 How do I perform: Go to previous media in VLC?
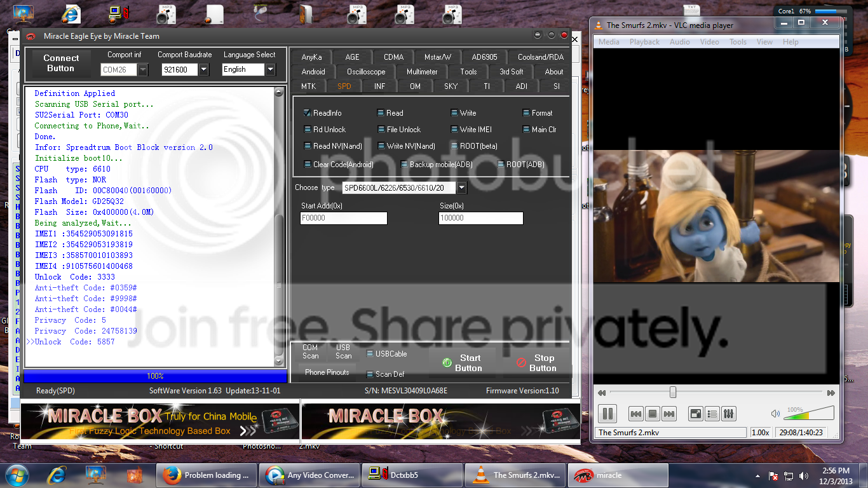coord(635,414)
